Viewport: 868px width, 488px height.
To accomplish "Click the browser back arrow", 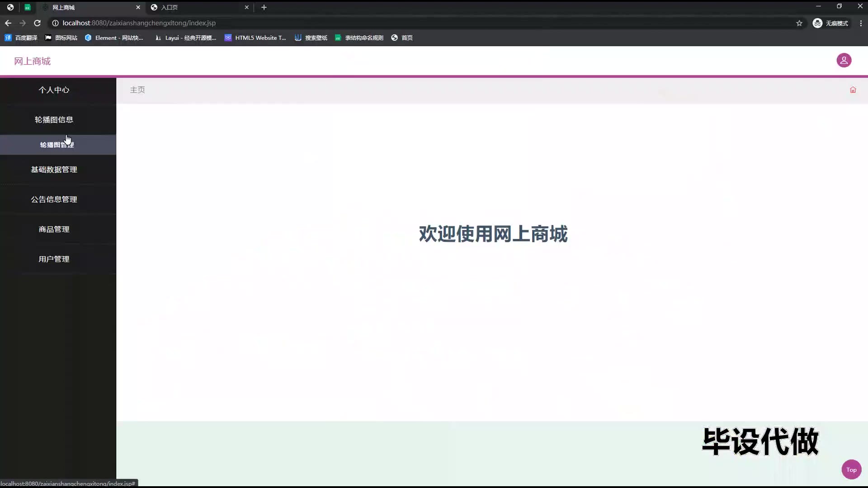I will point(8,23).
